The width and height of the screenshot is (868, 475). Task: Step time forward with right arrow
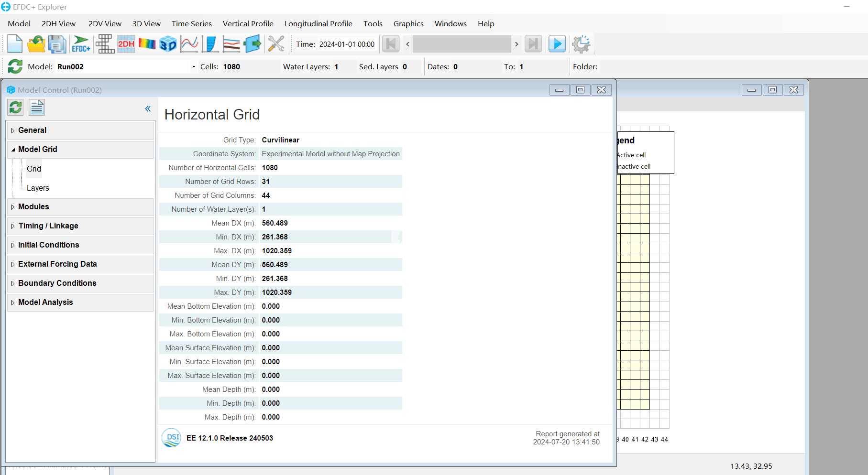click(516, 44)
